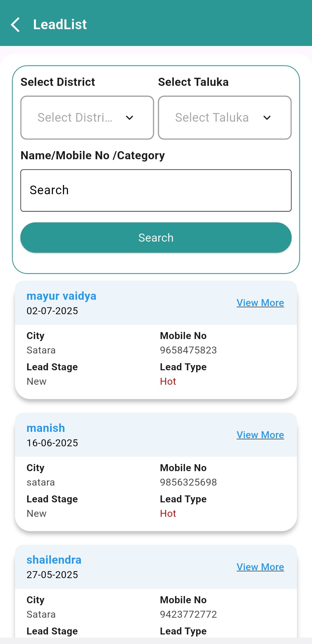Screen dimensions: 312x644
Task: Tap the 02-07-2025 date on first card
Action: click(x=52, y=311)
